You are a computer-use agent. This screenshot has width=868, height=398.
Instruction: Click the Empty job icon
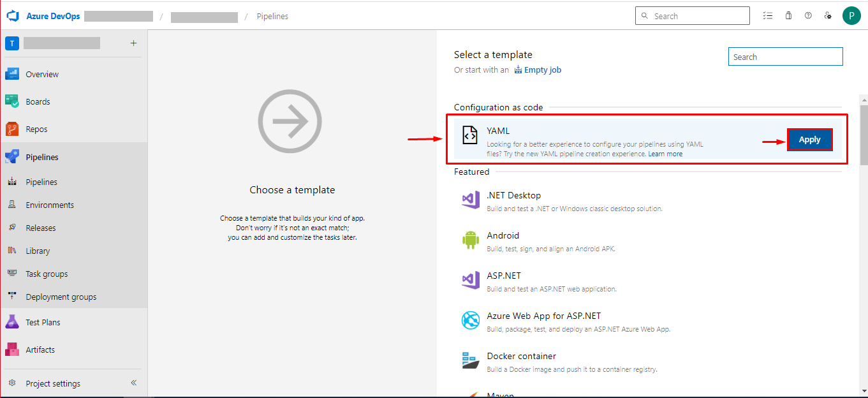[x=518, y=70]
